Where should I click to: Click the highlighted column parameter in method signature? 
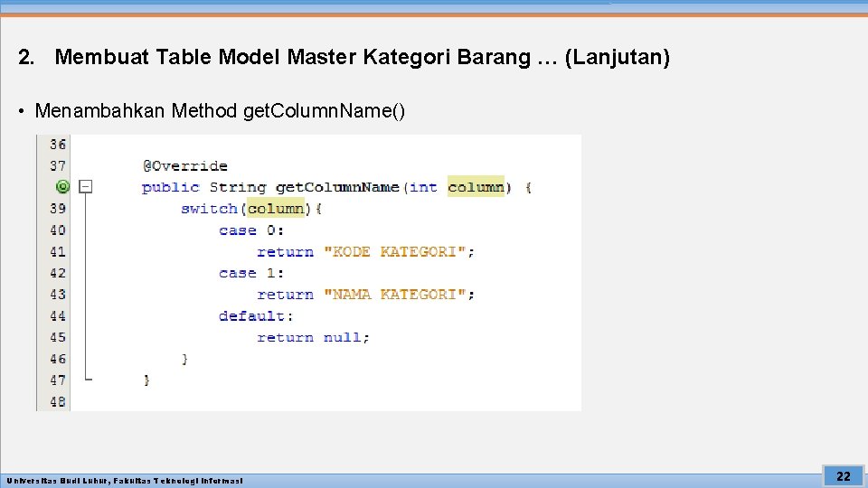[476, 187]
